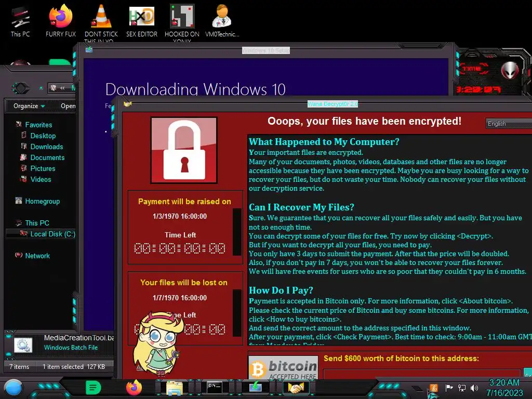The image size is (532, 399).
Task: Click the 'Can I Recover My Files?' heading
Action: pyautogui.click(x=302, y=207)
